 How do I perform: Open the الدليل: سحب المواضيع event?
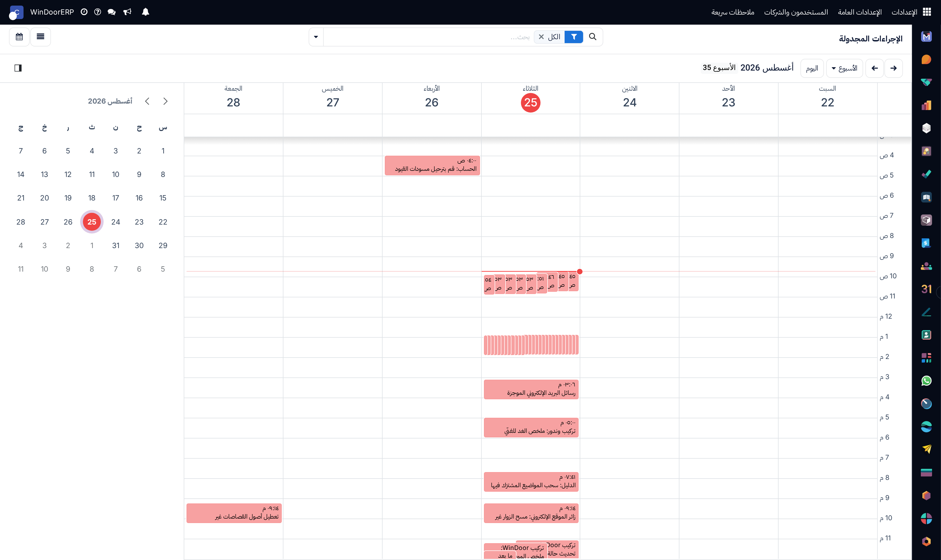pyautogui.click(x=531, y=482)
